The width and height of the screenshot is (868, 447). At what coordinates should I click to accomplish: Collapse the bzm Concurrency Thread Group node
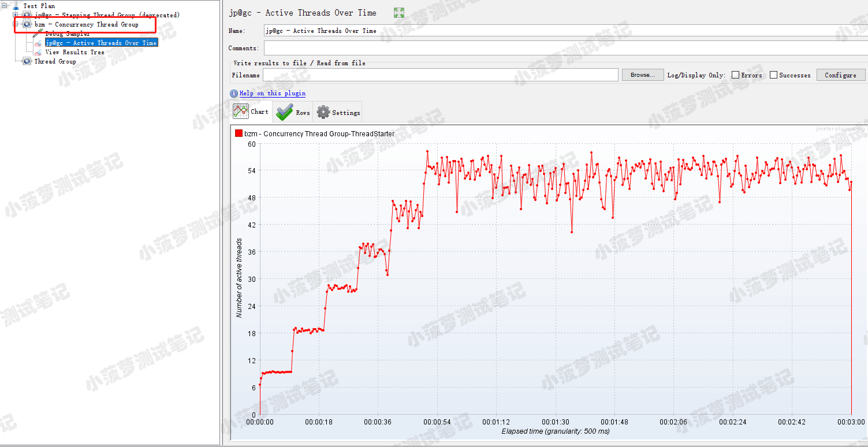[16, 24]
